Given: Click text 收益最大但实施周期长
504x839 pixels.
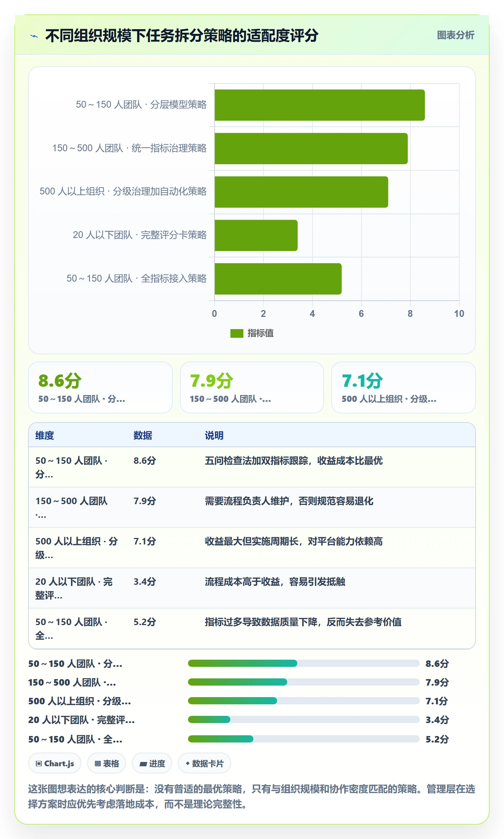Looking at the screenshot, I should coord(252,541).
